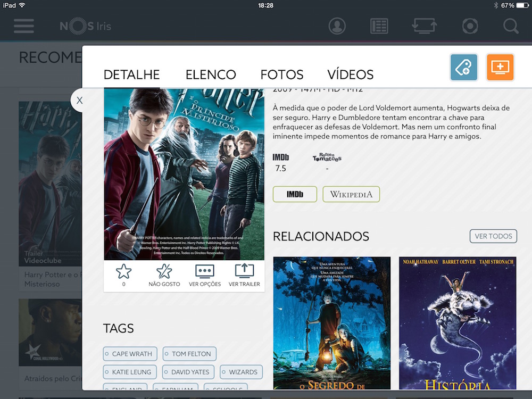Open the Fotos tab
Viewport: 532px width, 399px height.
click(282, 74)
